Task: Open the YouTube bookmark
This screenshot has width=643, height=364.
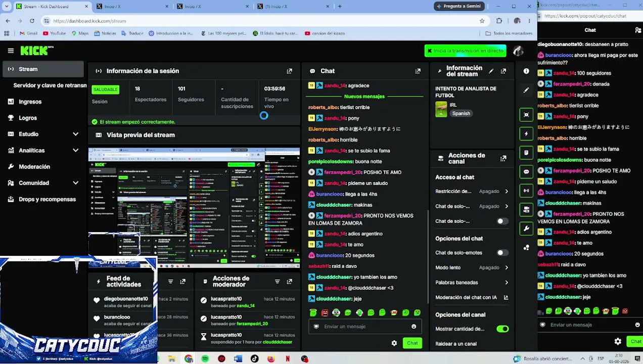Action: click(x=54, y=33)
